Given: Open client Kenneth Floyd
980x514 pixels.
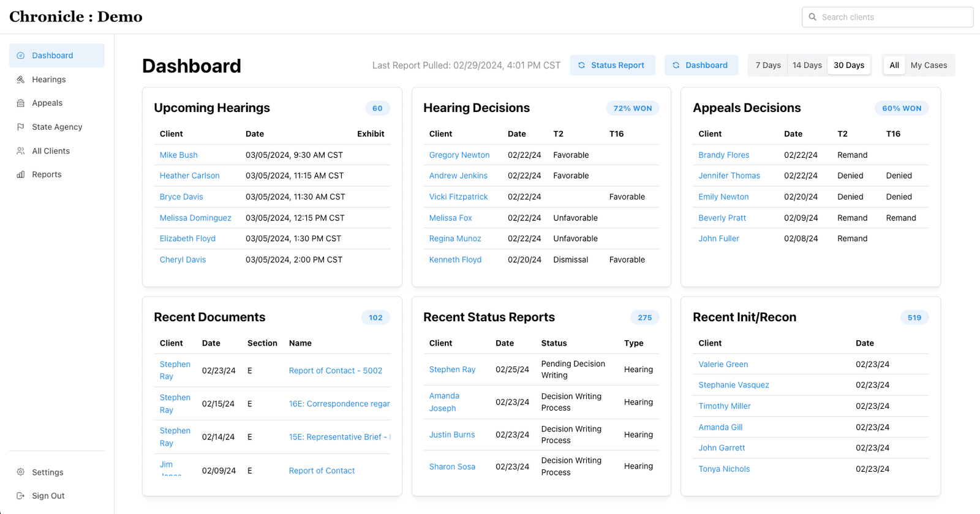Looking at the screenshot, I should point(455,260).
